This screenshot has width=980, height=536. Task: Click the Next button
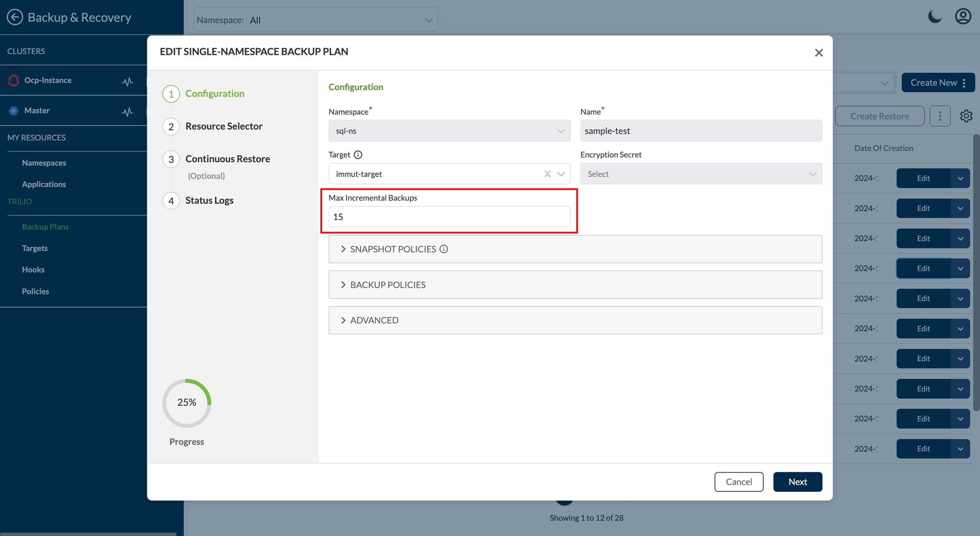[x=797, y=482]
